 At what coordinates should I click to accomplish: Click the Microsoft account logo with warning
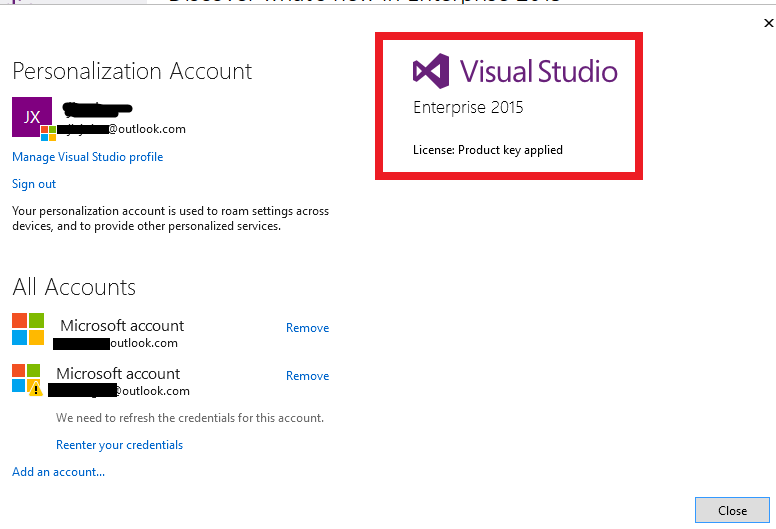click(x=27, y=380)
